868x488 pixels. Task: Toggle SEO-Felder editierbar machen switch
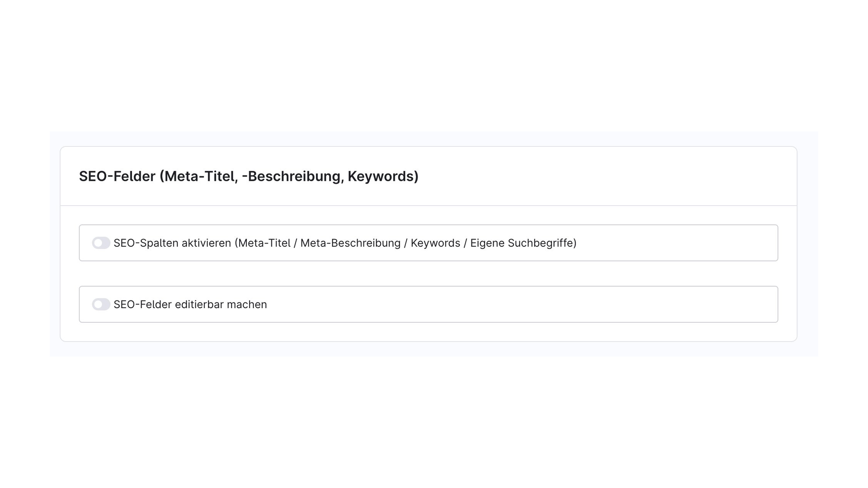click(x=101, y=305)
